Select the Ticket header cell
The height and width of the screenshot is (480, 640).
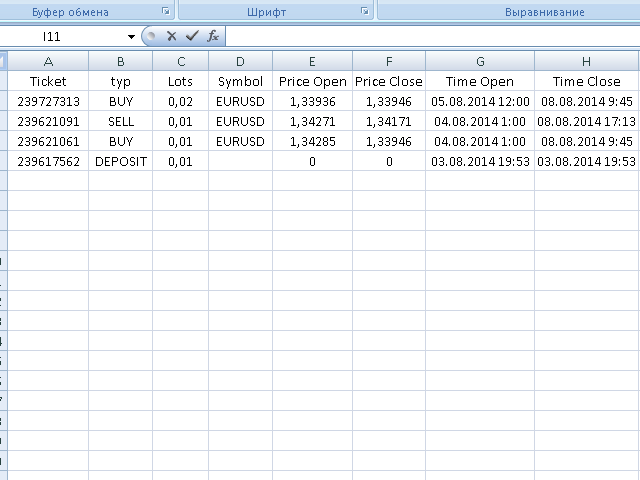48,81
